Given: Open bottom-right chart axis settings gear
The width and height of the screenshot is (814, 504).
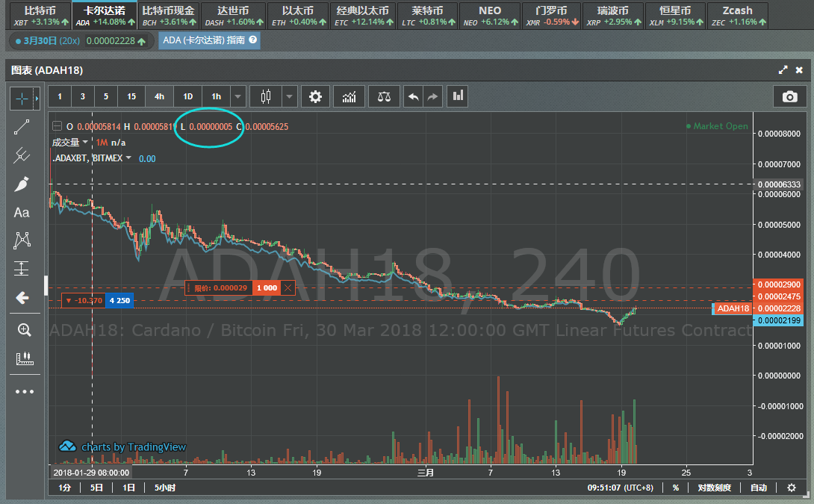Looking at the screenshot, I should (x=791, y=488).
